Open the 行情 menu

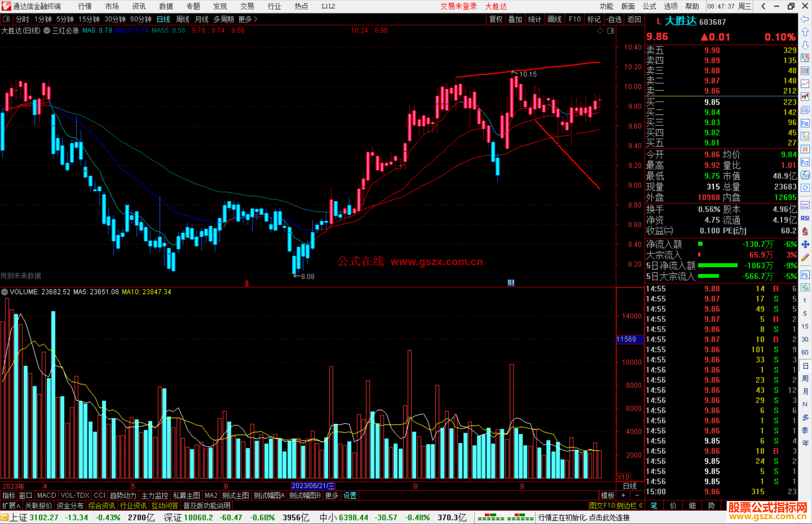[x=85, y=6]
